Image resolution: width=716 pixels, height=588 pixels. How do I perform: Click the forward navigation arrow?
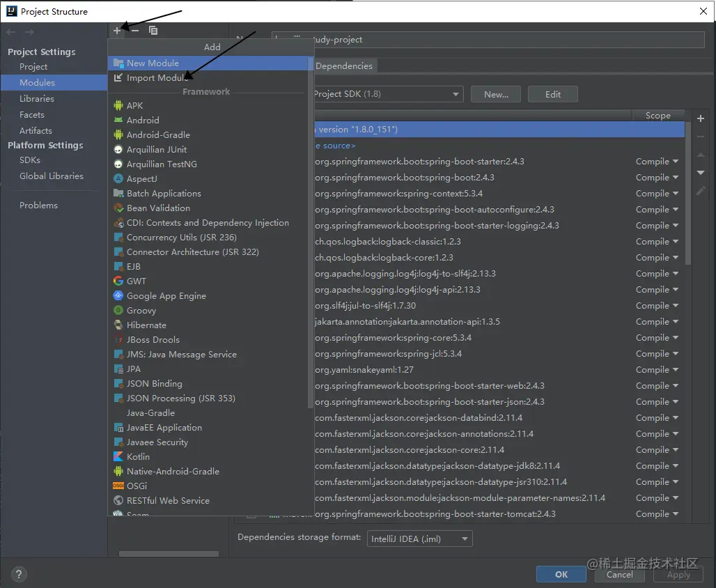[x=30, y=32]
